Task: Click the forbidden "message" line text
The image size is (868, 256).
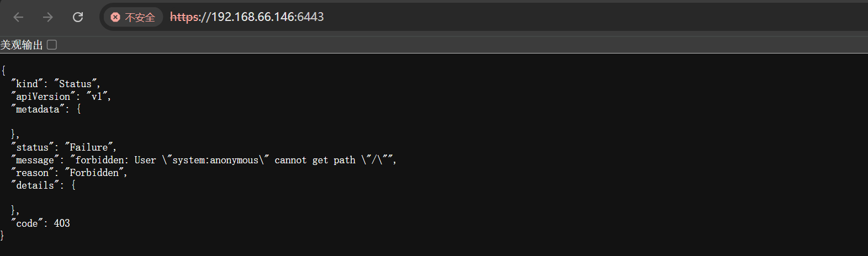Action: point(203,160)
